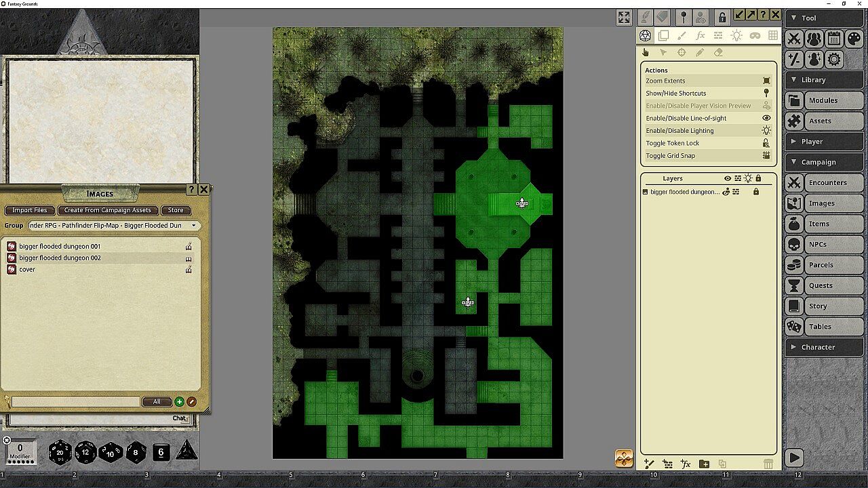Switch to the lighting bulb tab
This screenshot has height=488, width=868.
(x=736, y=35)
